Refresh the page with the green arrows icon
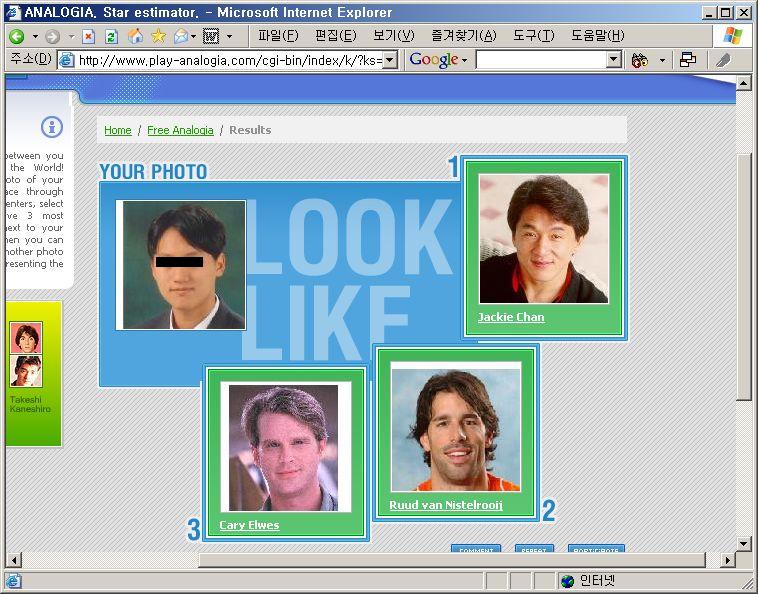Image resolution: width=758 pixels, height=594 pixels. click(x=112, y=36)
